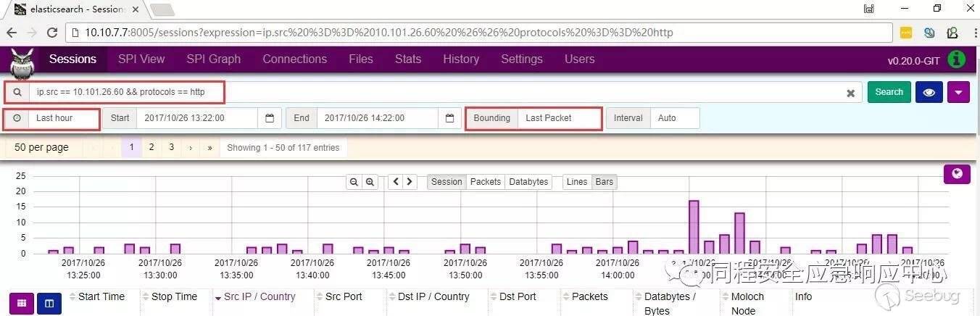The height and width of the screenshot is (316, 980).
Task: Pan the graph right with arrow
Action: pyautogui.click(x=410, y=182)
